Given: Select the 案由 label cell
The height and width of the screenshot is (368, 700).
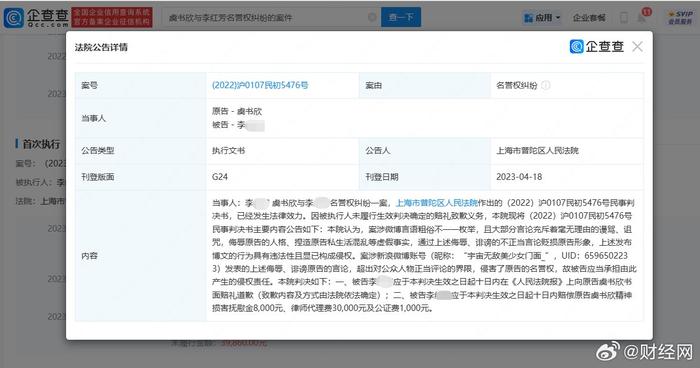Looking at the screenshot, I should (425, 85).
